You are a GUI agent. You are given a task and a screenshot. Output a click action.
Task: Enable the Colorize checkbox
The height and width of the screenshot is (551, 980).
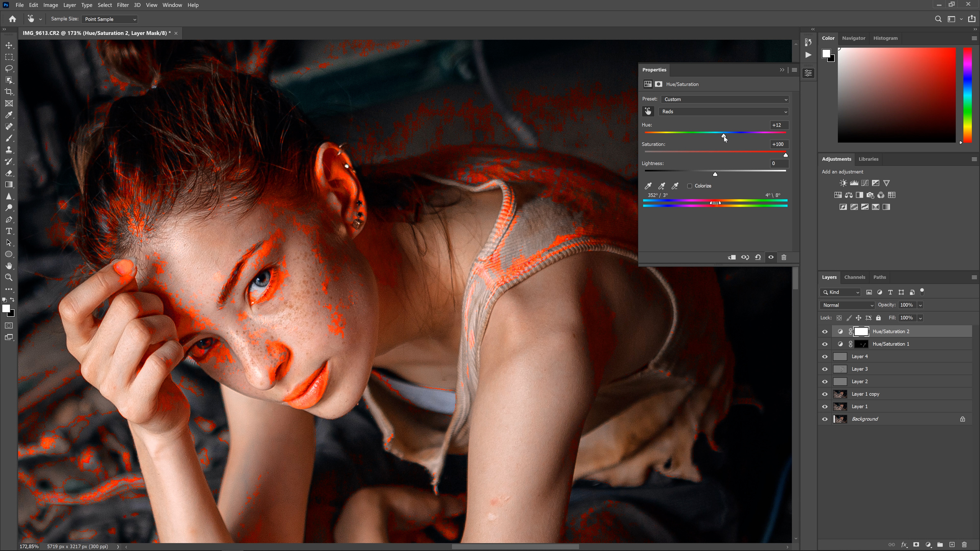click(x=689, y=186)
